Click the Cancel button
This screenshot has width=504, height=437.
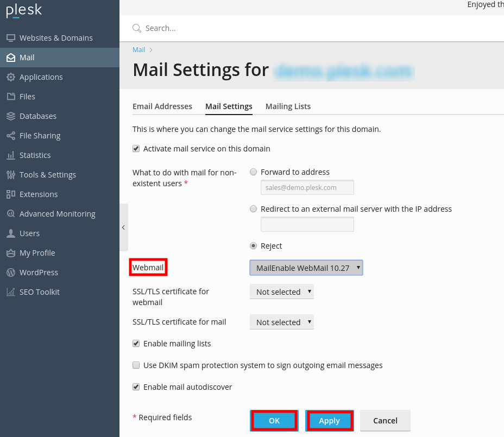point(386,421)
